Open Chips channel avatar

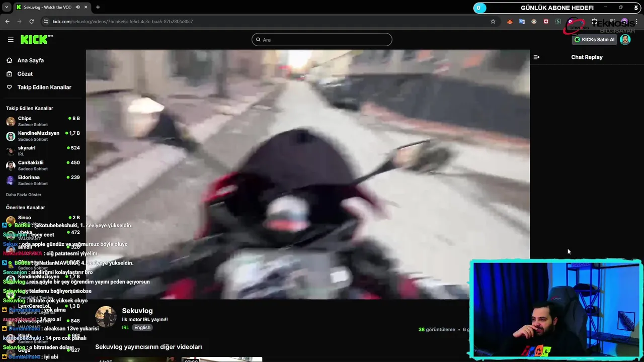point(11,122)
